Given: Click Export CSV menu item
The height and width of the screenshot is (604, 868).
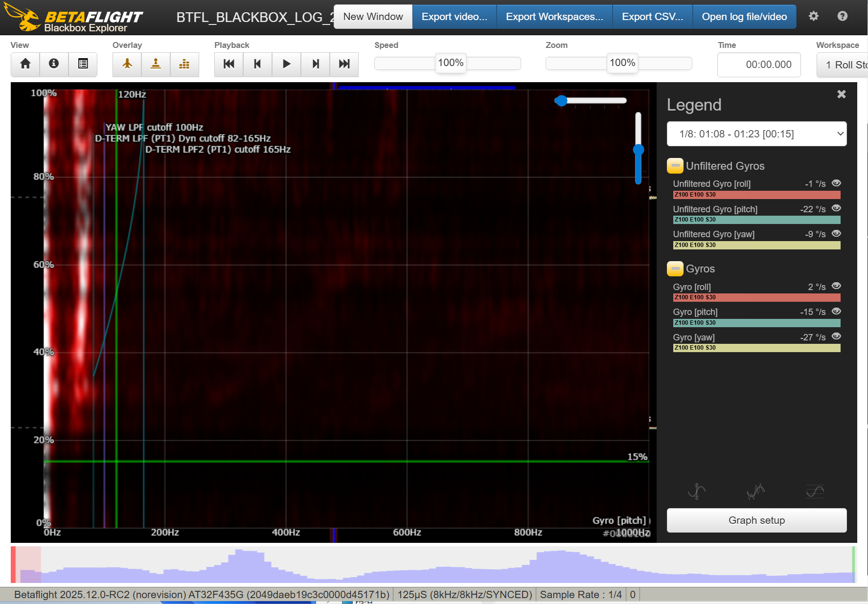Looking at the screenshot, I should point(652,17).
